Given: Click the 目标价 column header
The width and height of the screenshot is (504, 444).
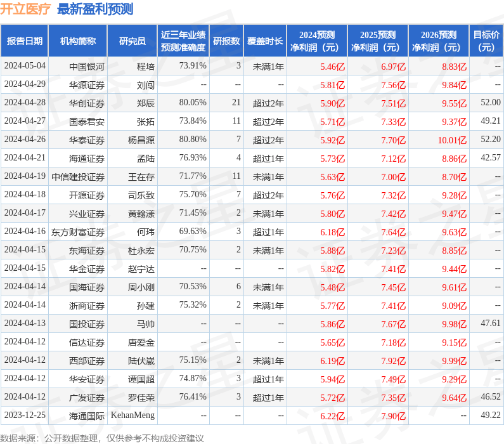Looking at the screenshot, I should 486,41.
